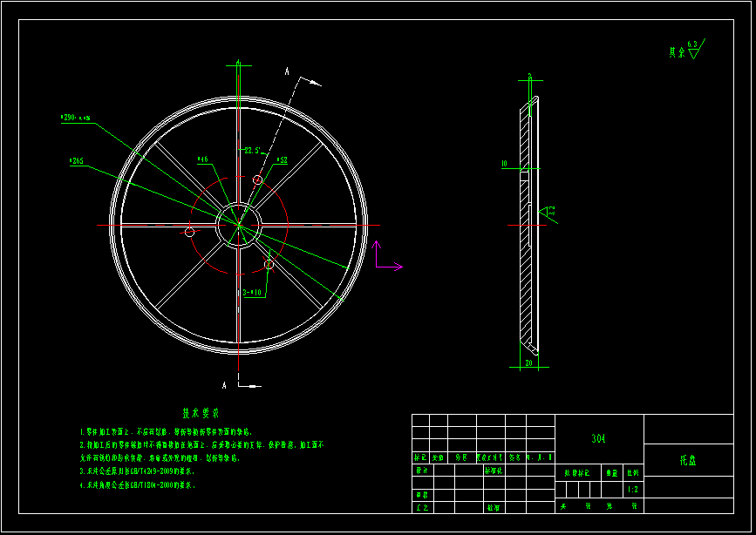This screenshot has width=756, height=535.
Task: Click the 标记 mark header cell
Action: (x=420, y=457)
